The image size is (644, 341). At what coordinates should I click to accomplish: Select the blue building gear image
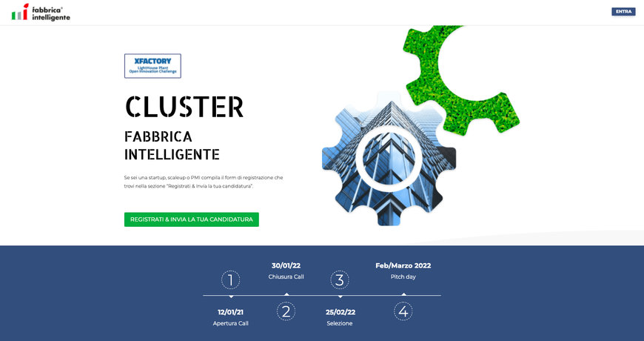[x=389, y=160]
